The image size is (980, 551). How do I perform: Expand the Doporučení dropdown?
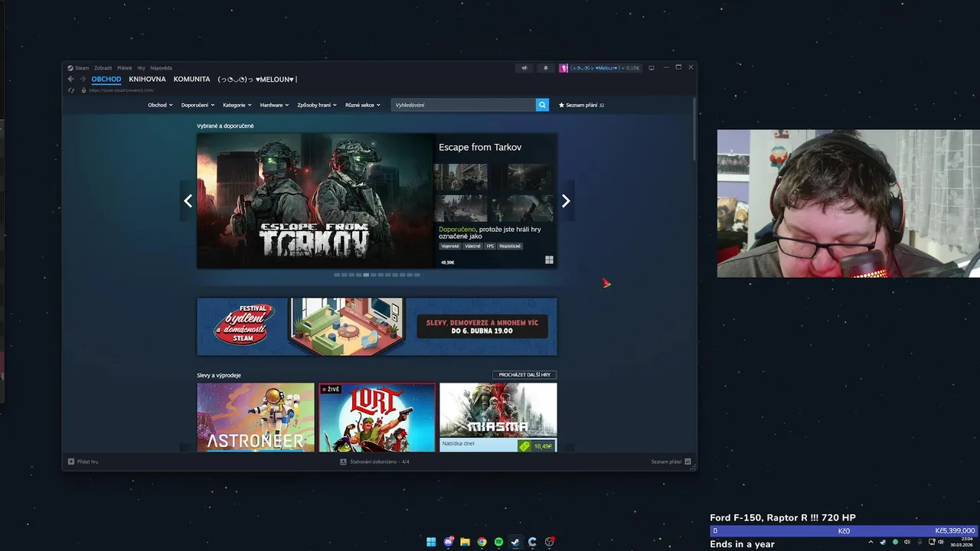pyautogui.click(x=198, y=105)
